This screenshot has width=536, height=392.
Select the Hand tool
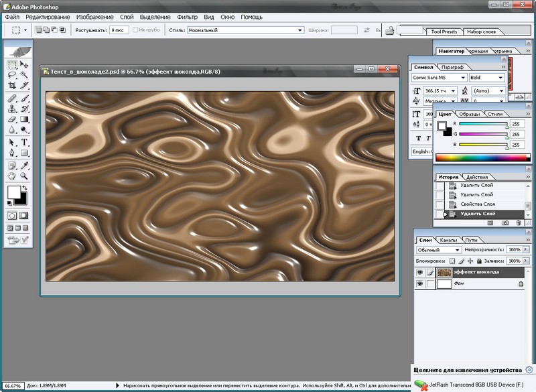pyautogui.click(x=12, y=176)
